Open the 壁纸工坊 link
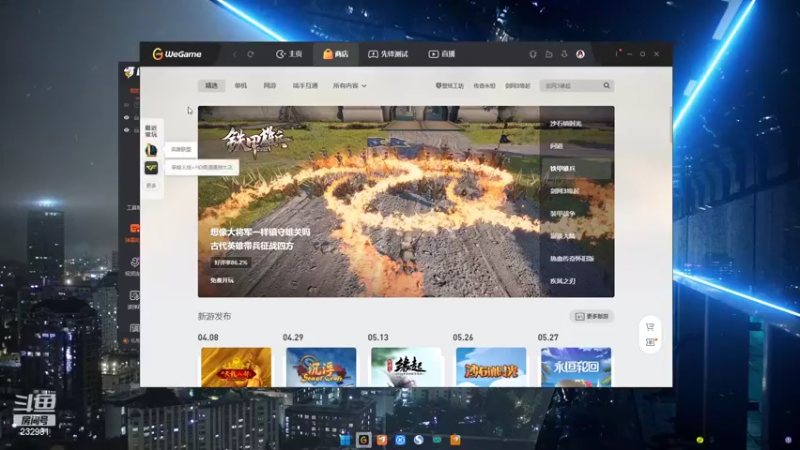The width and height of the screenshot is (800, 450). tap(449, 86)
